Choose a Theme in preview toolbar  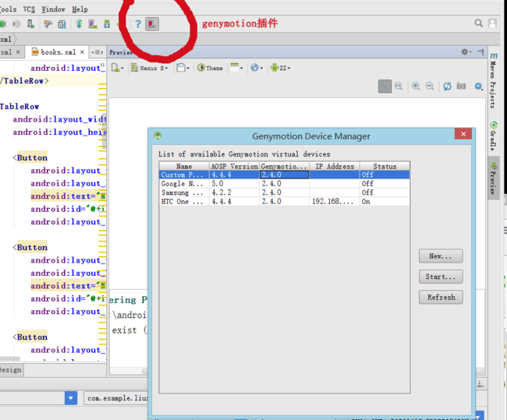coord(210,68)
